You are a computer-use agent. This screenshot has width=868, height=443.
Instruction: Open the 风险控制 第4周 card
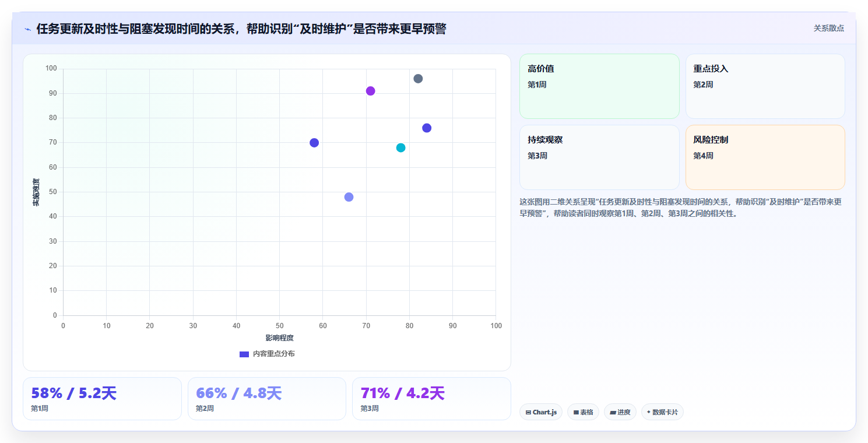tap(765, 157)
